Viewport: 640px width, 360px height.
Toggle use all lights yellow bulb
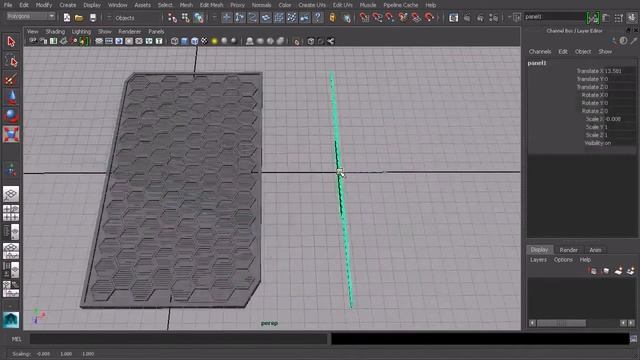point(214,41)
